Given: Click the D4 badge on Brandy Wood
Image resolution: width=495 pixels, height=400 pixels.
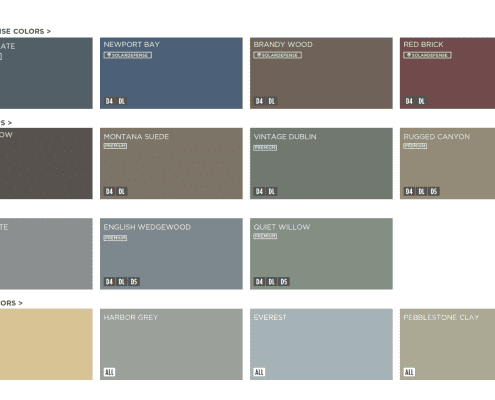Looking at the screenshot, I should pyautogui.click(x=259, y=101).
